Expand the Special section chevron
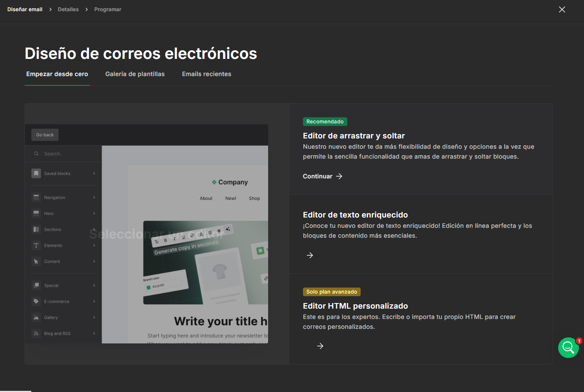 (94, 285)
